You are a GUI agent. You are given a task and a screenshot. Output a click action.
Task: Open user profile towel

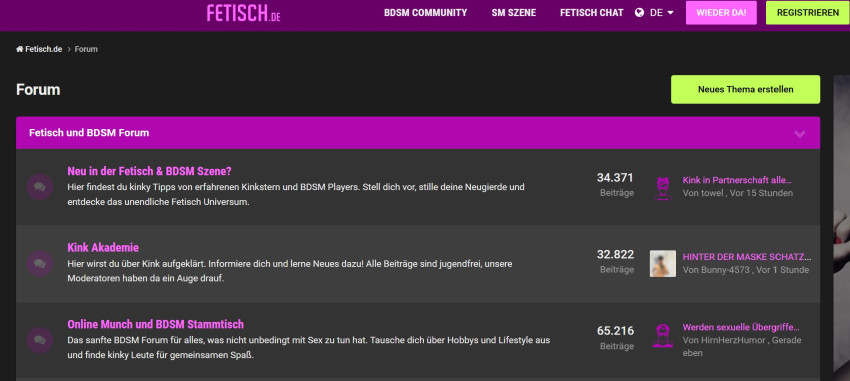712,193
